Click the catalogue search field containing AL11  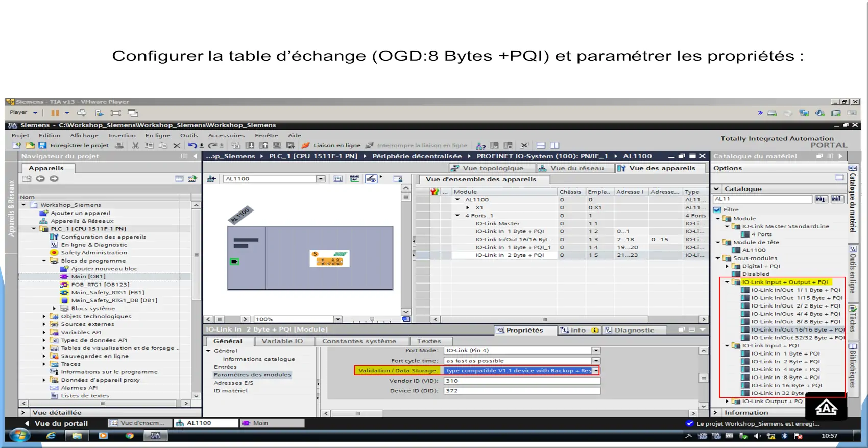coord(762,199)
